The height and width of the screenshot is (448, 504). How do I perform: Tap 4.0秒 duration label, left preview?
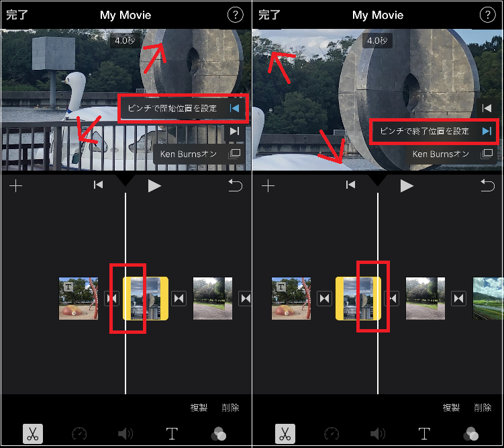click(x=125, y=41)
